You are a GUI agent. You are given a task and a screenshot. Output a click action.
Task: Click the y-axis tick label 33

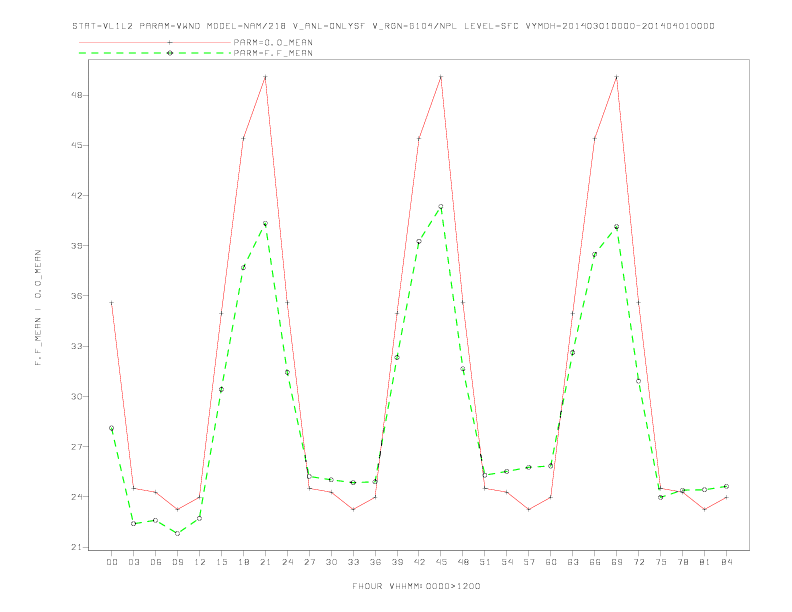click(76, 346)
